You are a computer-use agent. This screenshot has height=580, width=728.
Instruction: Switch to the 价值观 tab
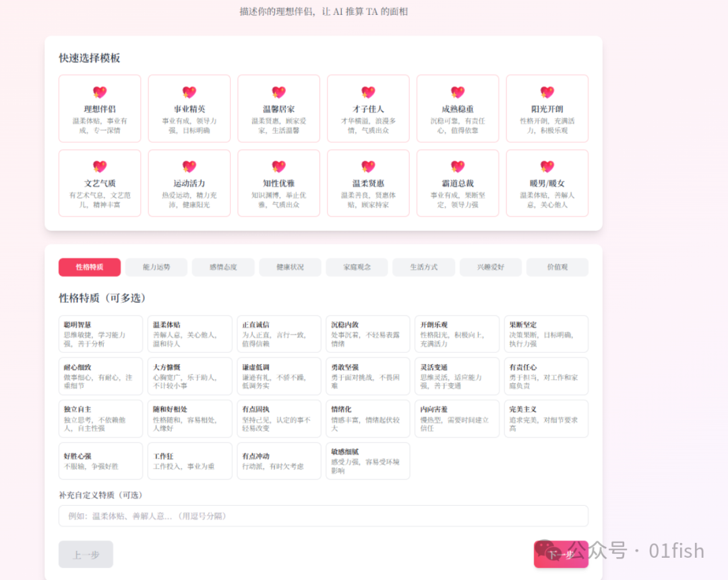click(557, 267)
